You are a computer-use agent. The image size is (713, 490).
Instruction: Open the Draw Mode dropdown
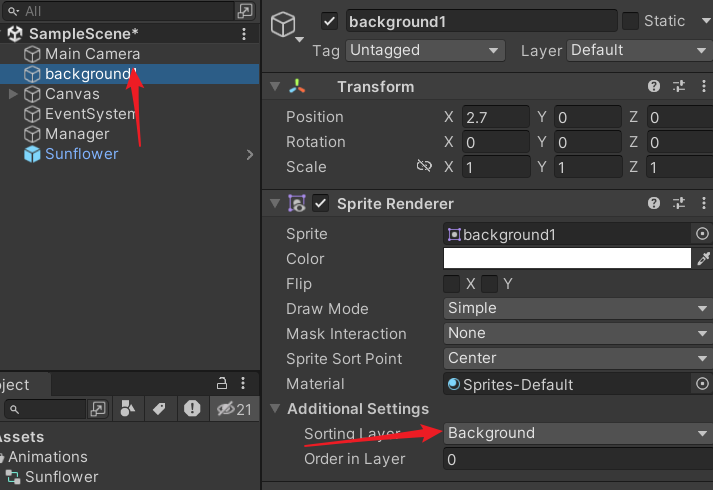(577, 309)
